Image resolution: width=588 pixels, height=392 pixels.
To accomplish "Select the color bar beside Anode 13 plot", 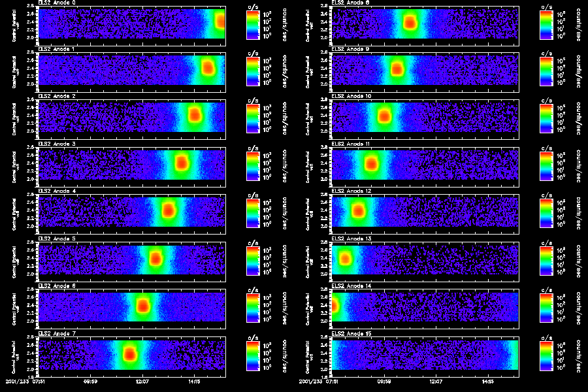I will (x=546, y=261).
